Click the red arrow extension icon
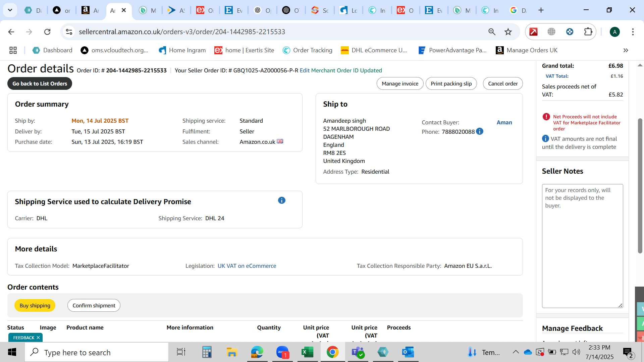Viewport: 644px width, 362px height. (x=533, y=32)
